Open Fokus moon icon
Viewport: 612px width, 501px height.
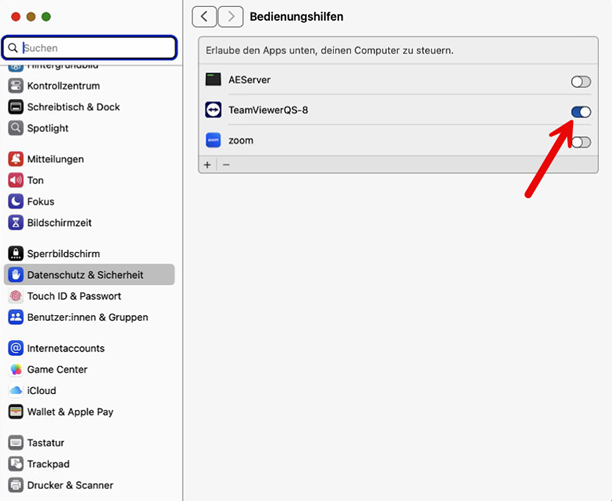(x=16, y=201)
